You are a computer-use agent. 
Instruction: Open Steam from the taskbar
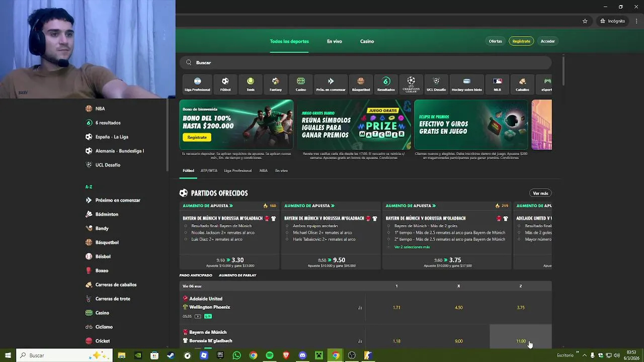point(171,355)
